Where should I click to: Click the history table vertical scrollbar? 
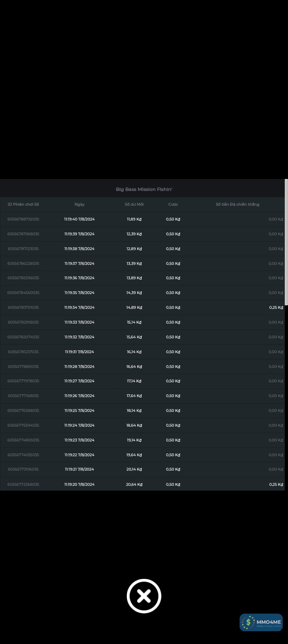pos(286,242)
